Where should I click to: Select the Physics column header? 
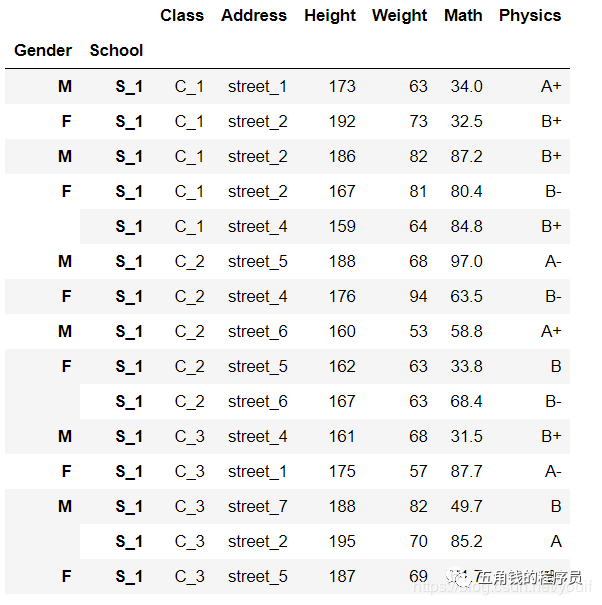530,16
